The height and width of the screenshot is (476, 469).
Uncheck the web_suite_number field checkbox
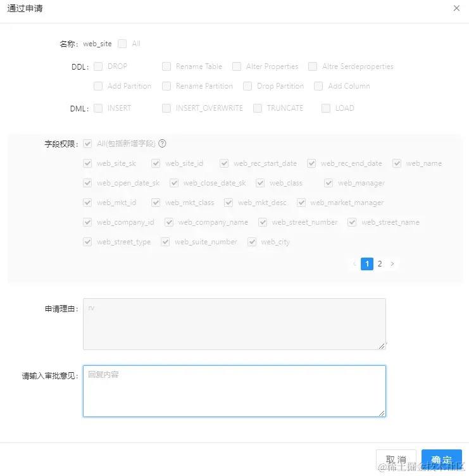(x=165, y=242)
